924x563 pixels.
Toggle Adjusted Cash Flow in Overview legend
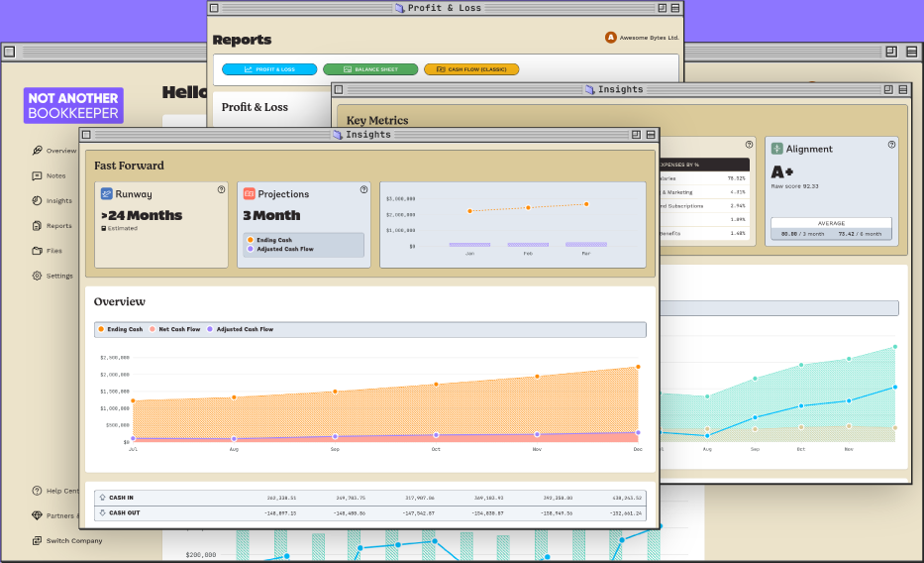[240, 329]
